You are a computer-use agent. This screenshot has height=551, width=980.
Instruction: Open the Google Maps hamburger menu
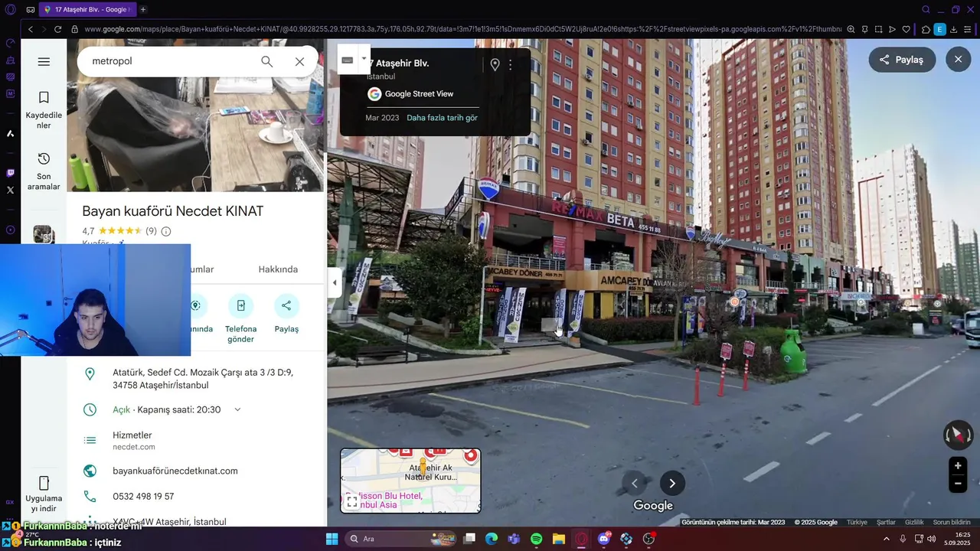(44, 62)
